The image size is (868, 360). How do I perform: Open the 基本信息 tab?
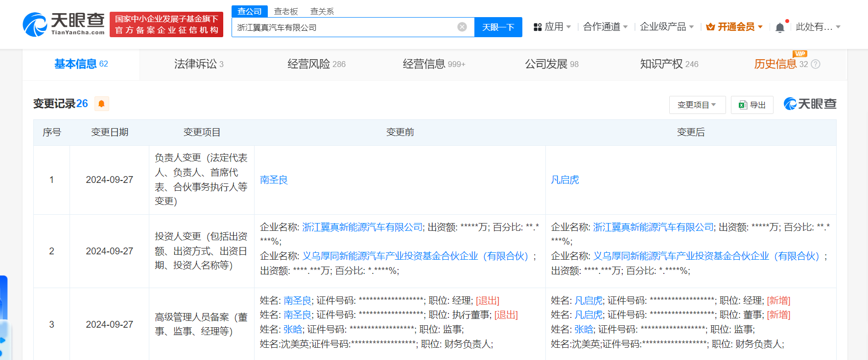coord(81,64)
